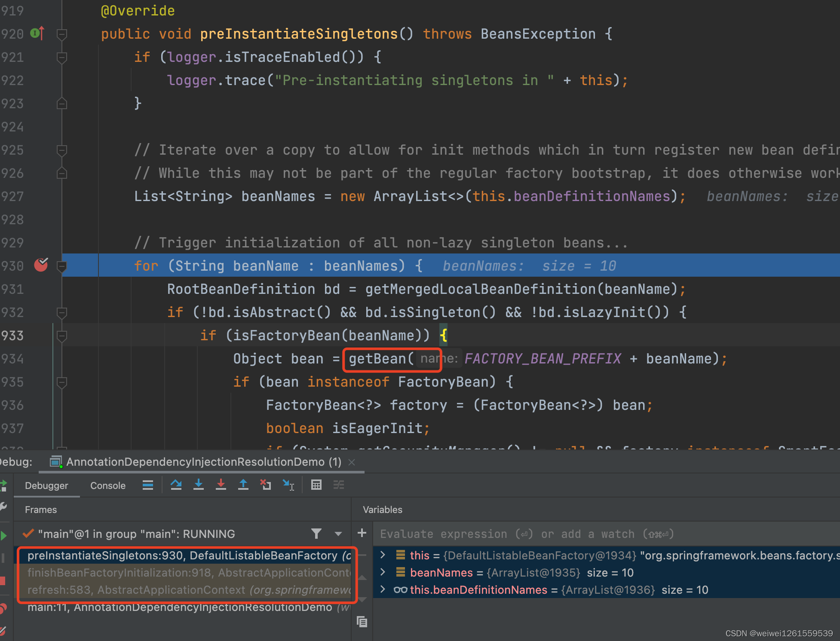The width and height of the screenshot is (840, 641).
Task: Click the Step Over debugger icon
Action: [176, 485]
